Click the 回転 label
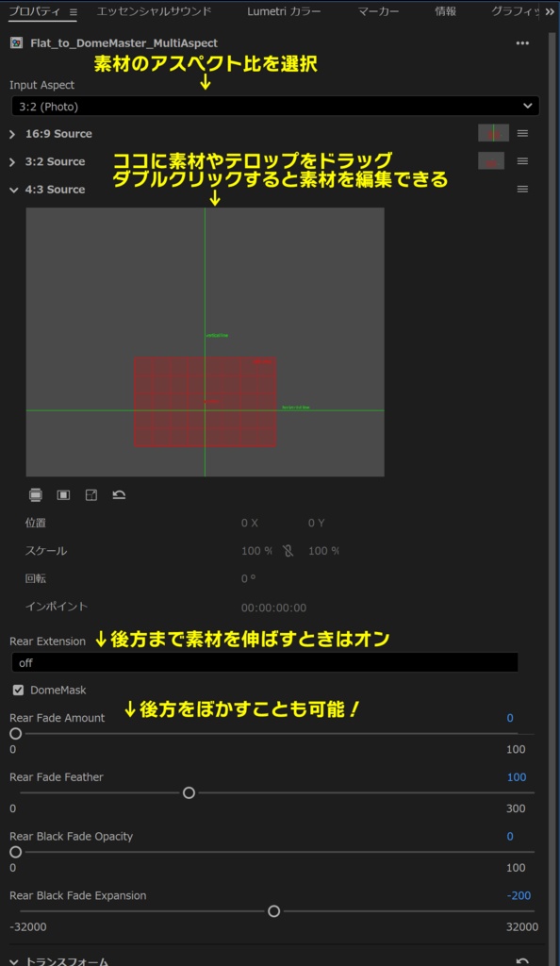The width and height of the screenshot is (560, 966). [x=36, y=578]
